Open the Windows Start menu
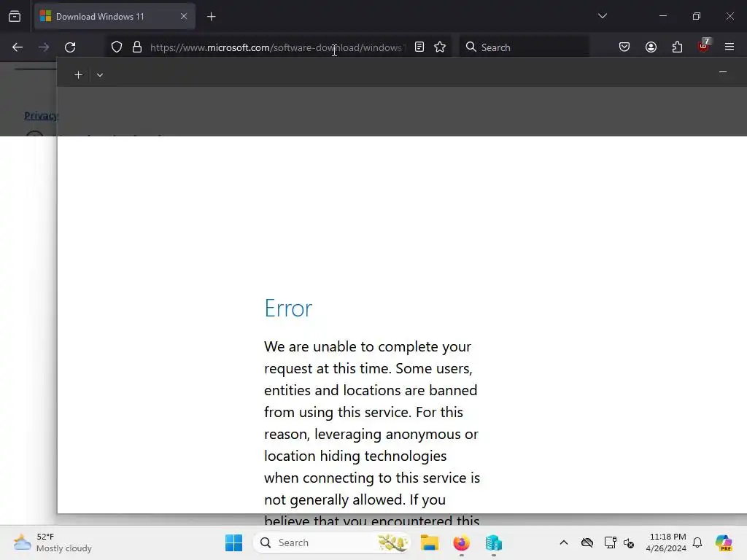Image resolution: width=747 pixels, height=560 pixels. (x=234, y=542)
